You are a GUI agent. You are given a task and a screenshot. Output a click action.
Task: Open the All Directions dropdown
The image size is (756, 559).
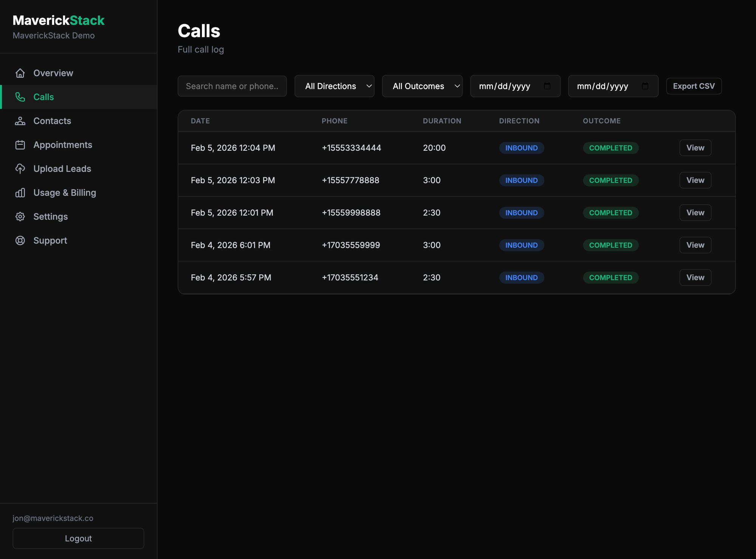point(334,86)
